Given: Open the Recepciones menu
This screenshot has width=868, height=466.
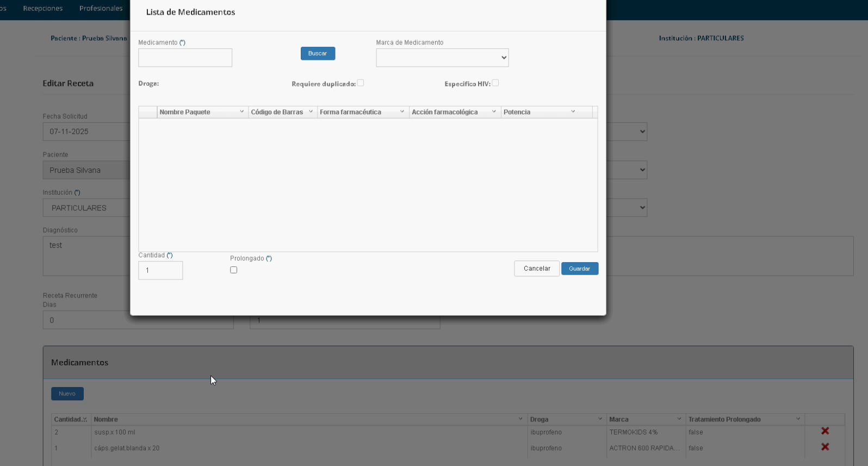Looking at the screenshot, I should click(x=42, y=9).
